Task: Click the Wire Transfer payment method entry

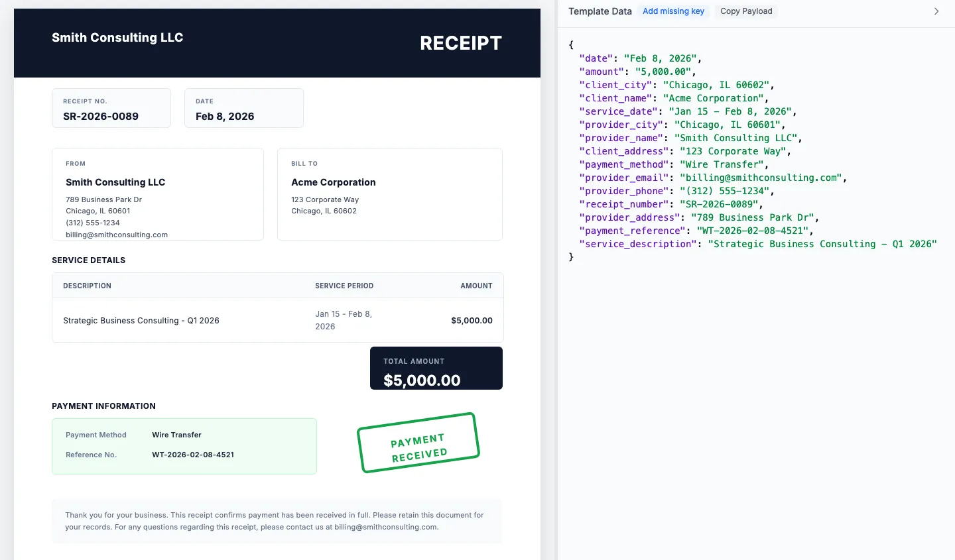Action: point(176,435)
